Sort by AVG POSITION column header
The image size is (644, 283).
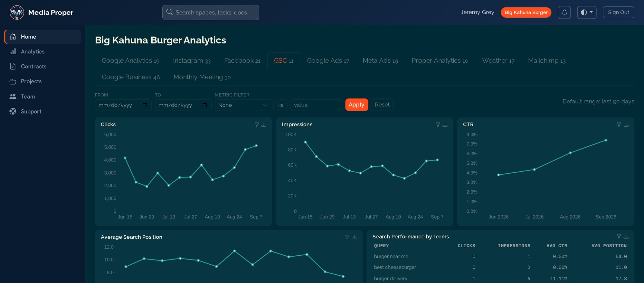pyautogui.click(x=609, y=246)
